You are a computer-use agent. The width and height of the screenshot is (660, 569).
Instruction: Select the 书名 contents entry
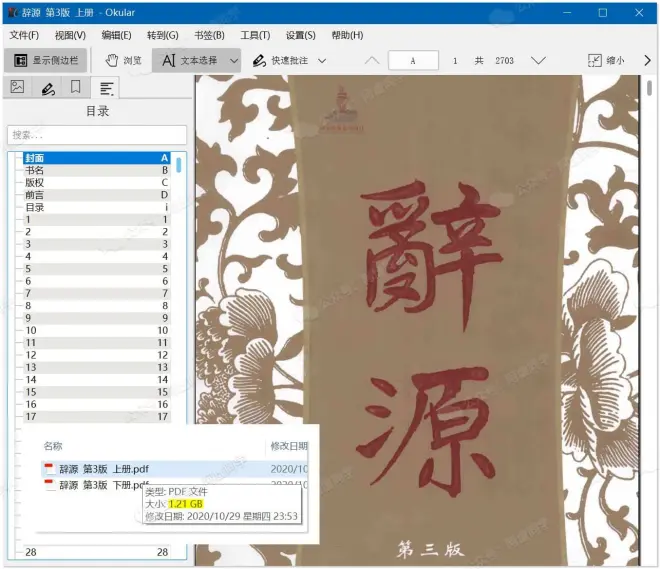click(x=96, y=170)
